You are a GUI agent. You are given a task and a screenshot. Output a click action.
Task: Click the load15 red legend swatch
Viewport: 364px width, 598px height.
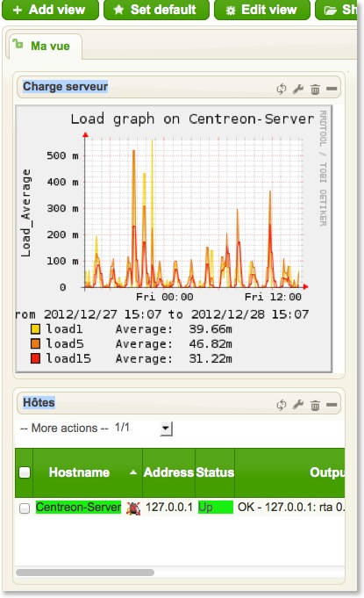tap(35, 358)
